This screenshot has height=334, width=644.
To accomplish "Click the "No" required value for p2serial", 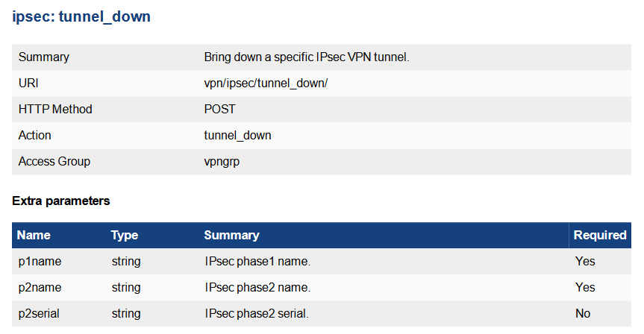I will coord(582,313).
